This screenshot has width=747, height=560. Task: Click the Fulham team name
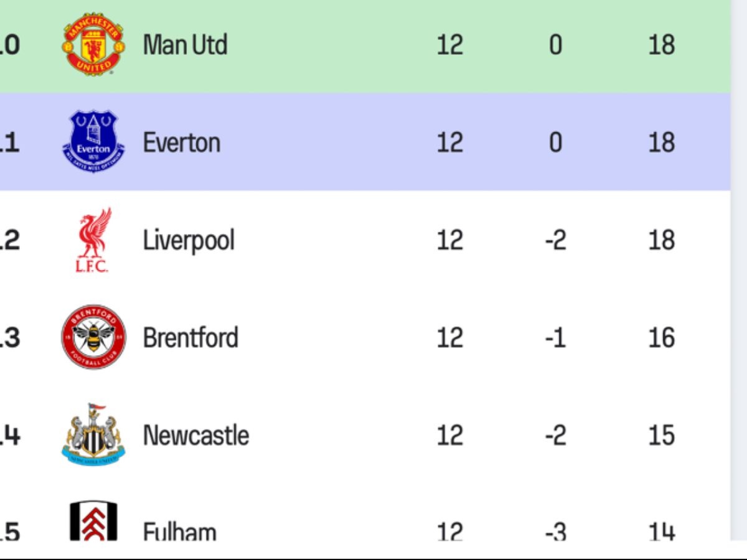coord(180,532)
